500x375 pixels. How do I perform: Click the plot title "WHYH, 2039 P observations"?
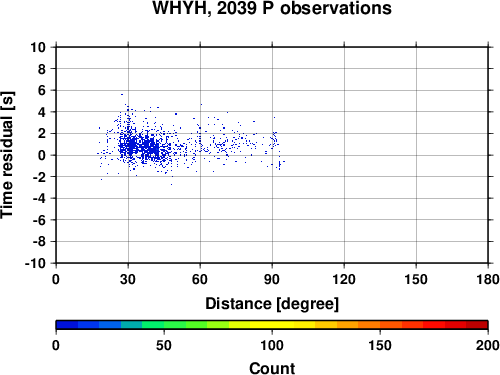point(272,8)
